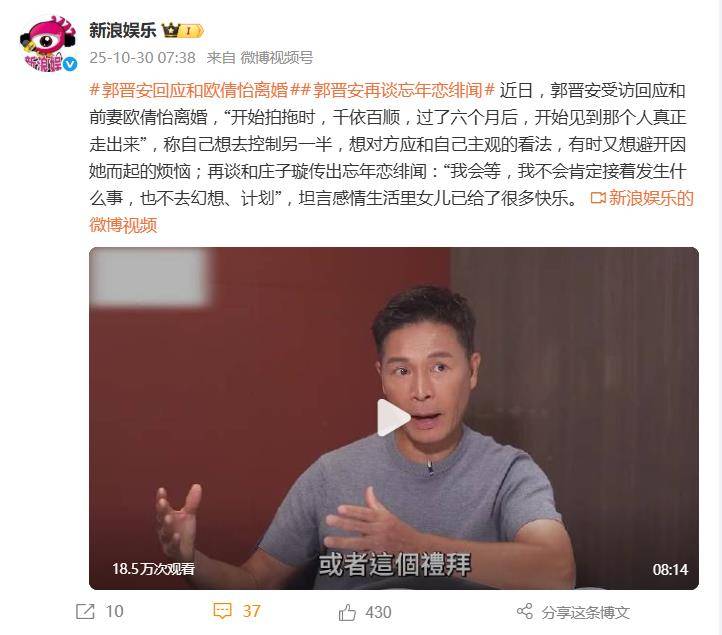Open the 新浪娱乐 profile avatar

pyautogui.click(x=47, y=43)
